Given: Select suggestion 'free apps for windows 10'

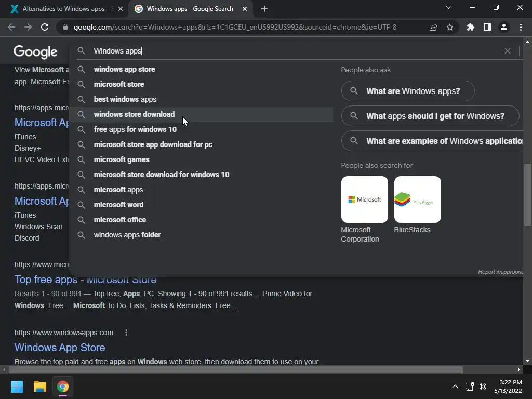Looking at the screenshot, I should point(201,129).
